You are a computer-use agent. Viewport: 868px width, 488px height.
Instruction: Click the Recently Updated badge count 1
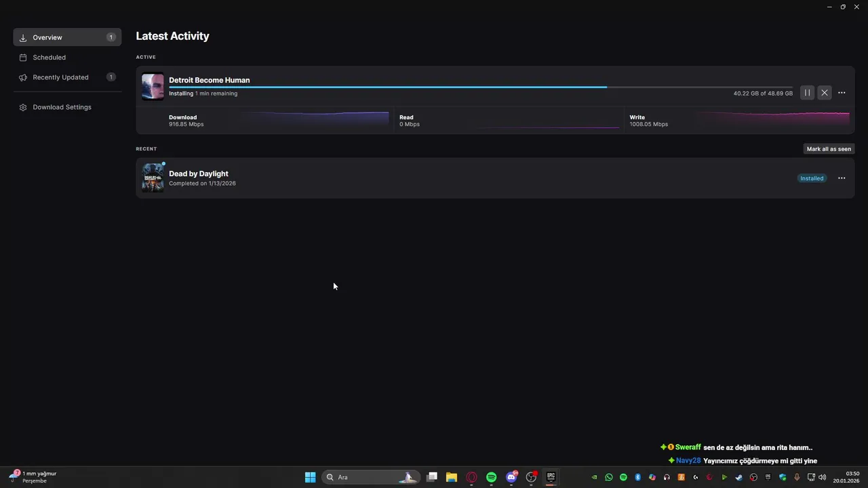tap(111, 77)
